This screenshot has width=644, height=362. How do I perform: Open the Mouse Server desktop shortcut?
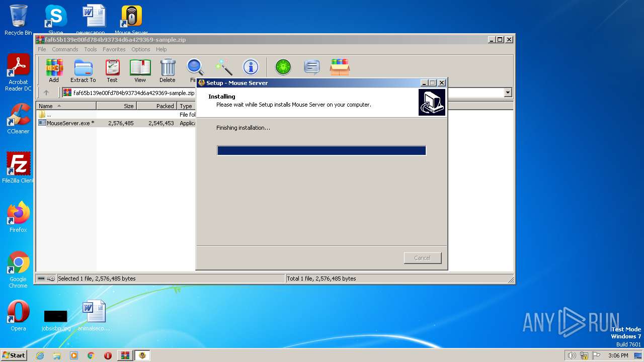coord(131,19)
